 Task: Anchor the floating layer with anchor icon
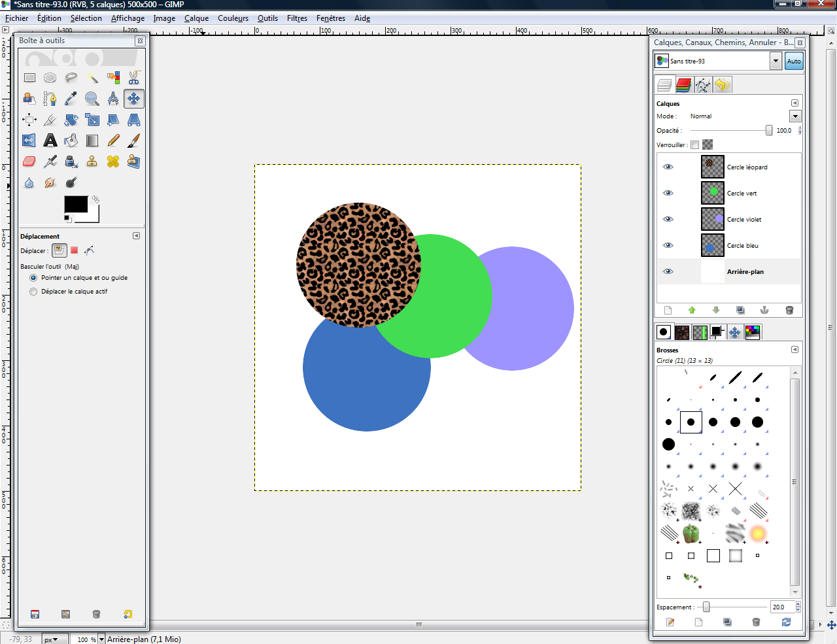(764, 310)
